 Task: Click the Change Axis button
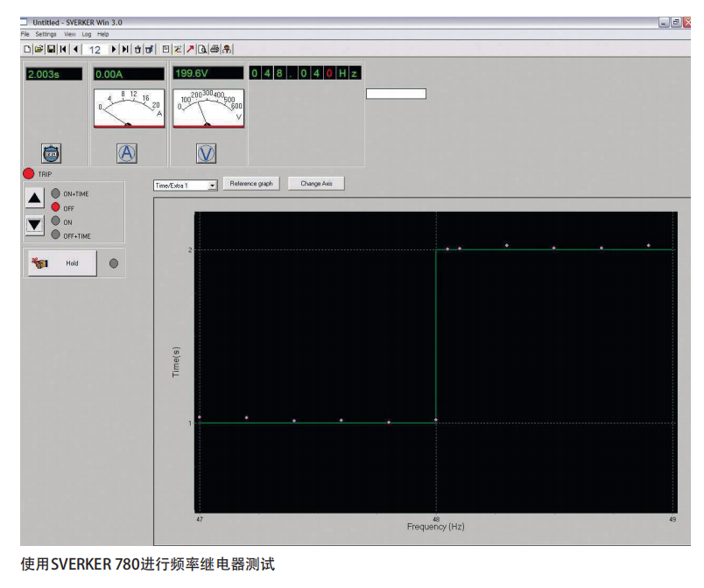[316, 184]
